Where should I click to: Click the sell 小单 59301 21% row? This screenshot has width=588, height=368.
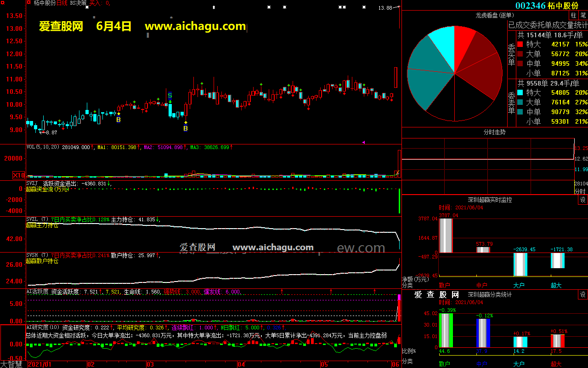click(552, 121)
